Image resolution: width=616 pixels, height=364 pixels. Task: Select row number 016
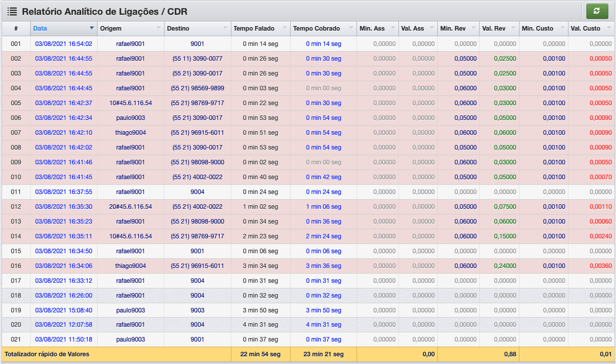click(16, 266)
